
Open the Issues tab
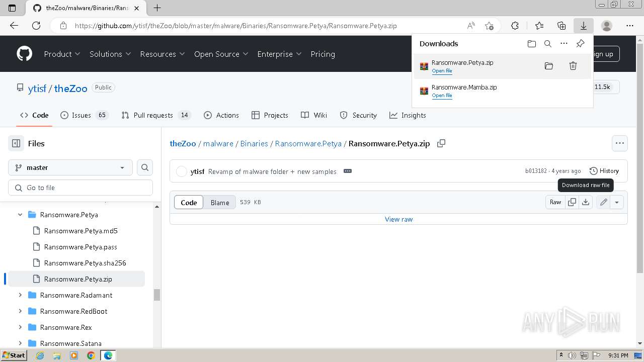(x=85, y=115)
